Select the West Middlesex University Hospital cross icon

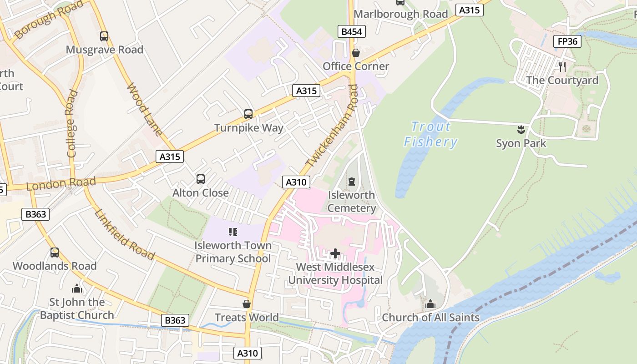335,253
